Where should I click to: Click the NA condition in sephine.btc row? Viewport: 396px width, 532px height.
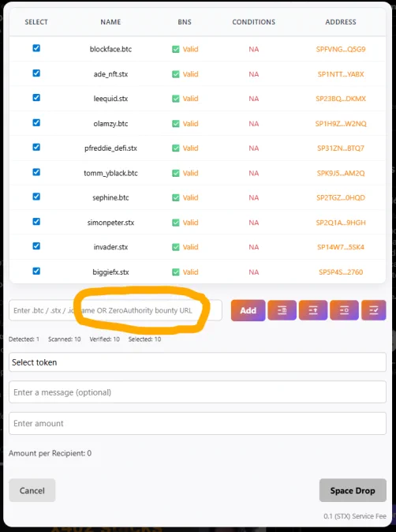(x=253, y=197)
